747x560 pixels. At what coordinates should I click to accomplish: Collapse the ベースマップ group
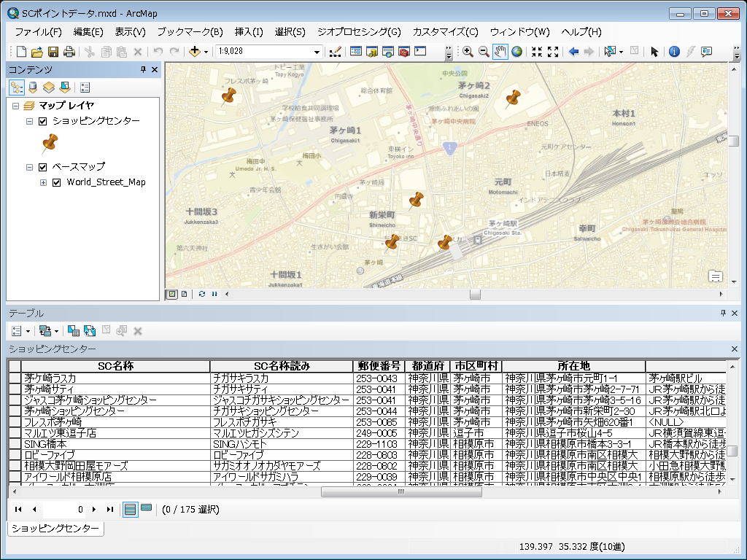[x=29, y=167]
